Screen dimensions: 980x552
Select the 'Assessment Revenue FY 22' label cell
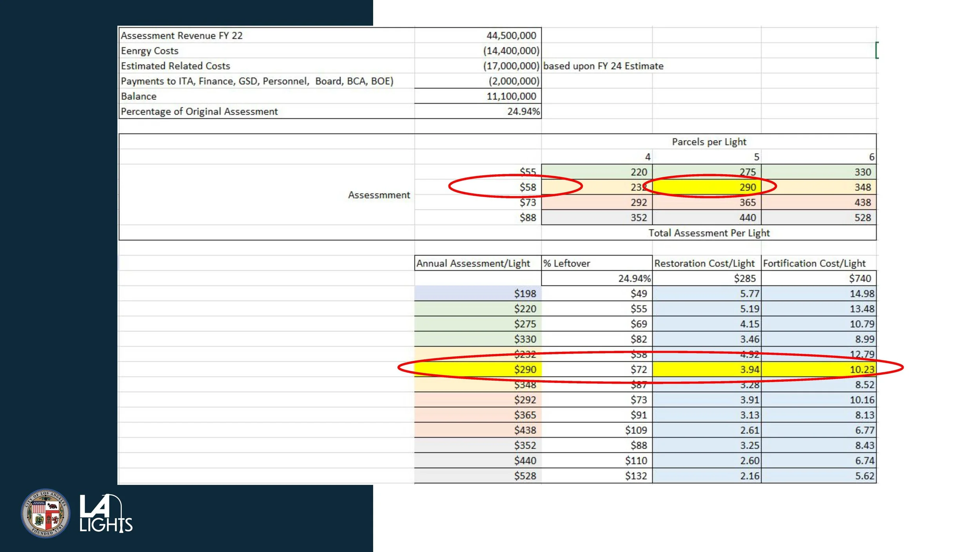[267, 35]
